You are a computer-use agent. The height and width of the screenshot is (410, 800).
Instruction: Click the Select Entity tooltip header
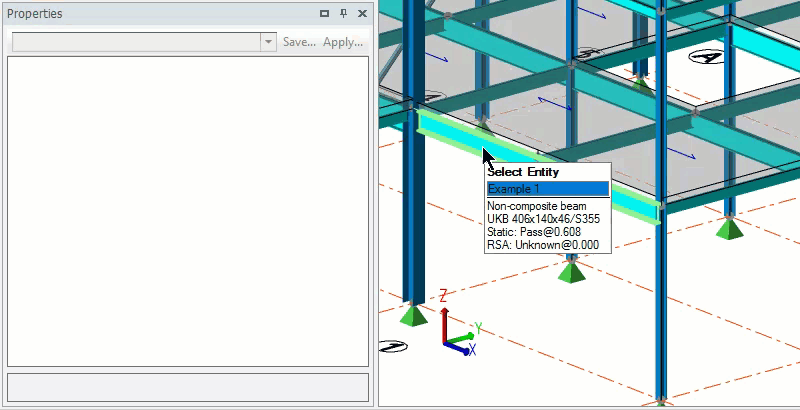[523, 172]
